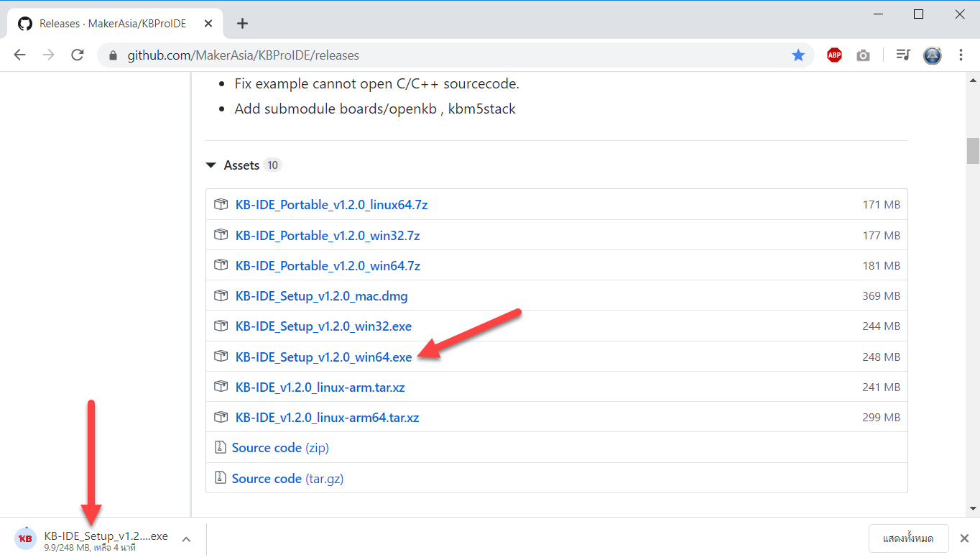Image resolution: width=980 pixels, height=560 pixels.
Task: Collapse the Assets section
Action: coord(211,165)
